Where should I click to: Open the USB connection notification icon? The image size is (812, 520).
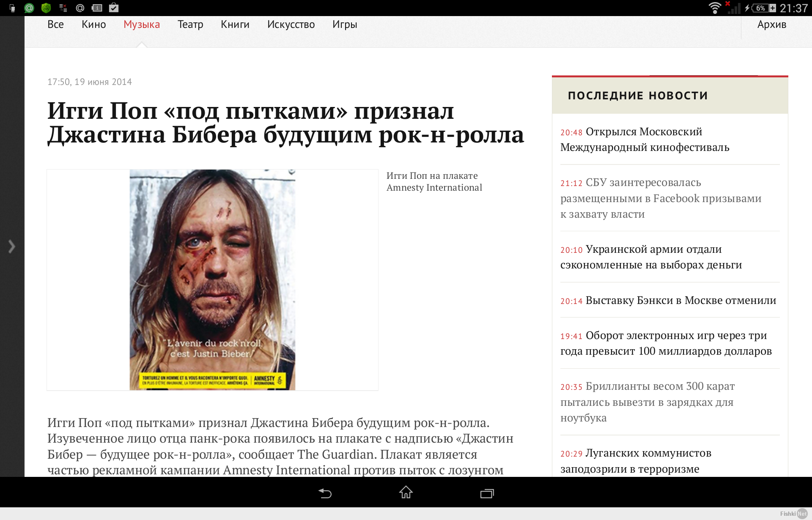coord(12,8)
